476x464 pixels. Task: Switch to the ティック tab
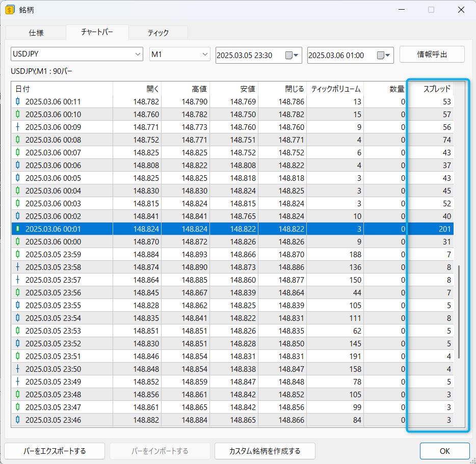(x=158, y=33)
